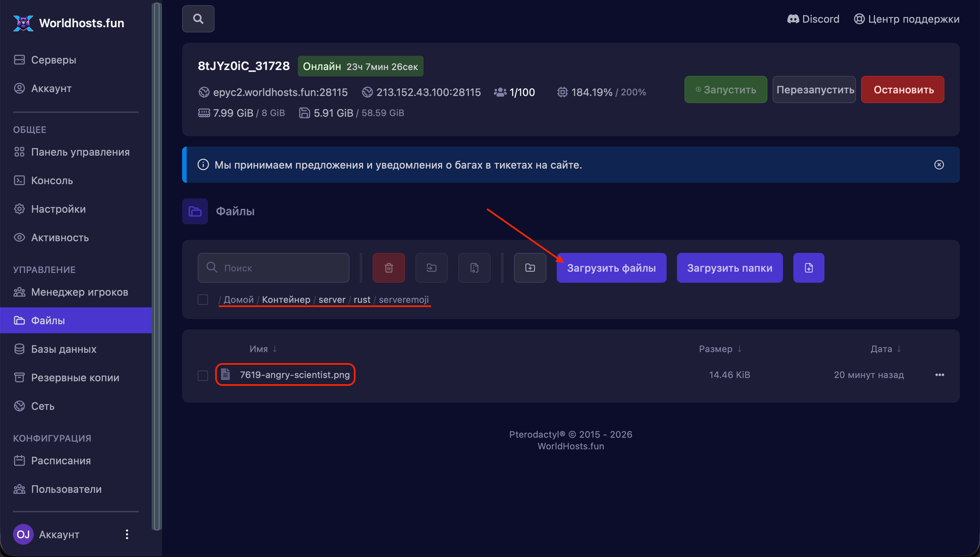Click the new file icon button

tap(809, 268)
